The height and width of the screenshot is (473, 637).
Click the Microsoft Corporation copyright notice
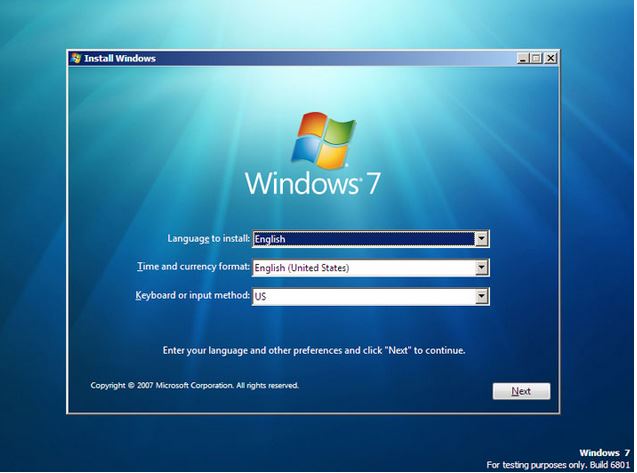194,385
